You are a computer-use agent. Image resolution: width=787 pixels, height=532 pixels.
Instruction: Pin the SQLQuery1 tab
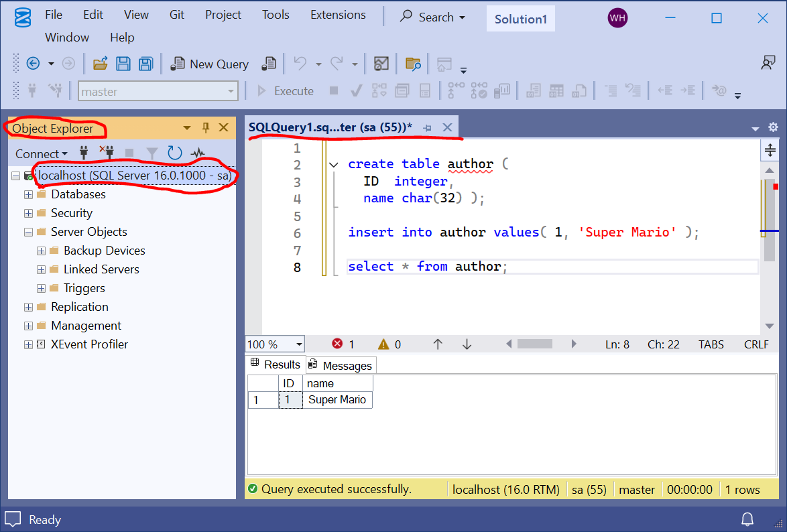click(x=427, y=127)
